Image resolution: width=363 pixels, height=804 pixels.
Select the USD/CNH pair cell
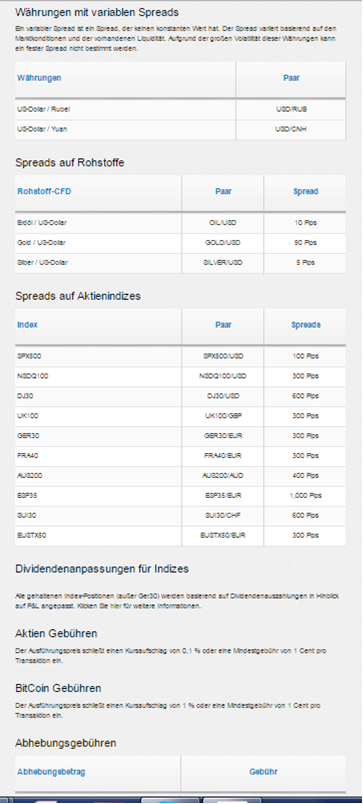click(291, 129)
